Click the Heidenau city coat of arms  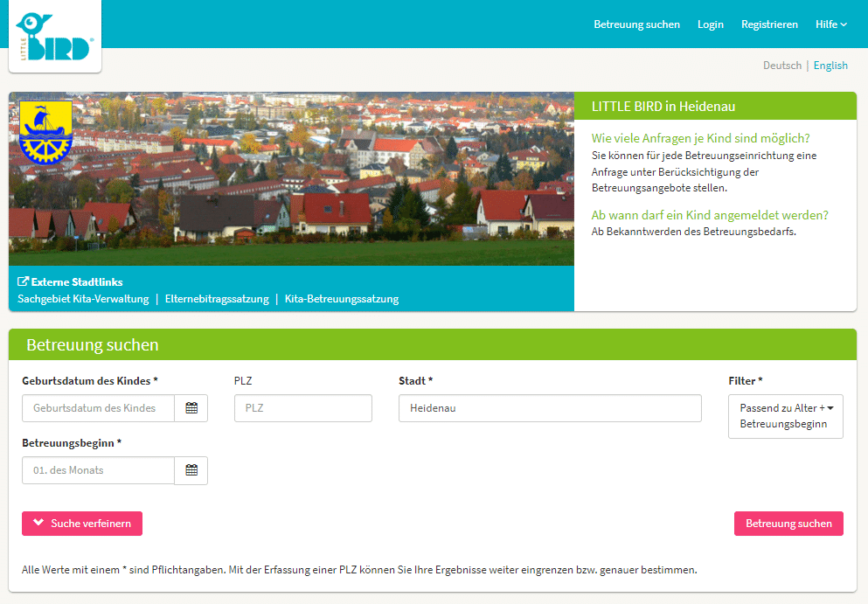[x=40, y=132]
